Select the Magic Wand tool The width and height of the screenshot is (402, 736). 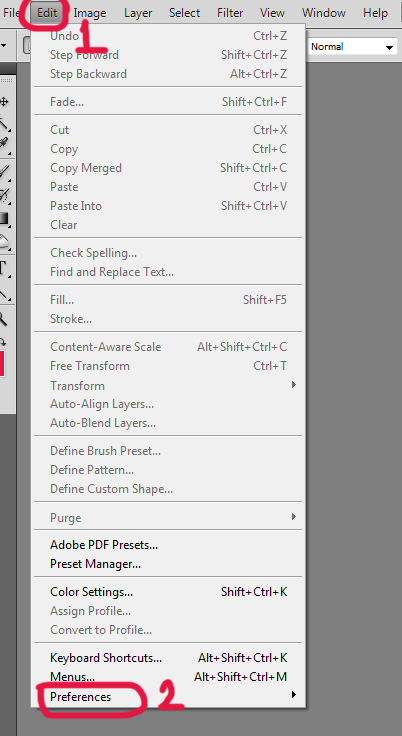pyautogui.click(x=5, y=123)
